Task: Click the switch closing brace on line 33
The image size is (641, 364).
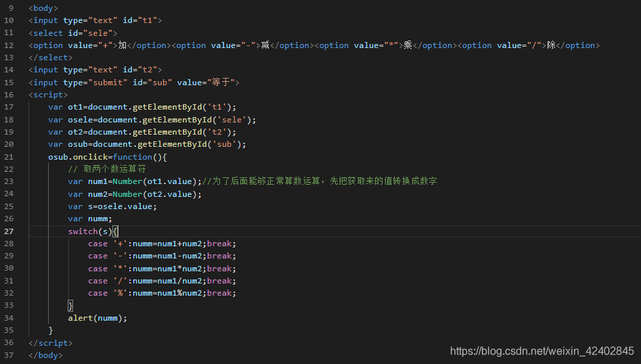Action: point(70,306)
